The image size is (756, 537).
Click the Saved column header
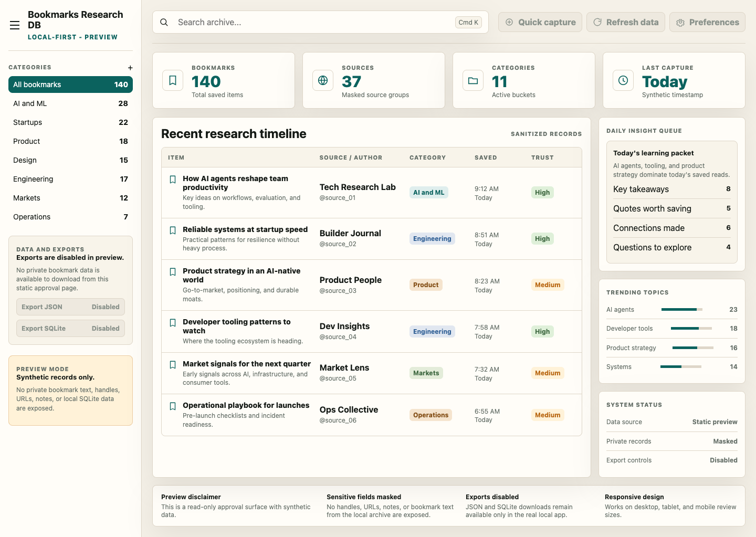486,157
